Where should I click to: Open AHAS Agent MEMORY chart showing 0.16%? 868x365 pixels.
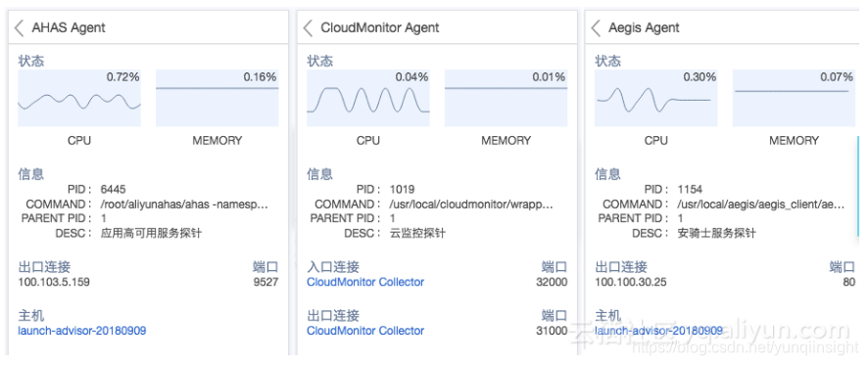[217, 99]
